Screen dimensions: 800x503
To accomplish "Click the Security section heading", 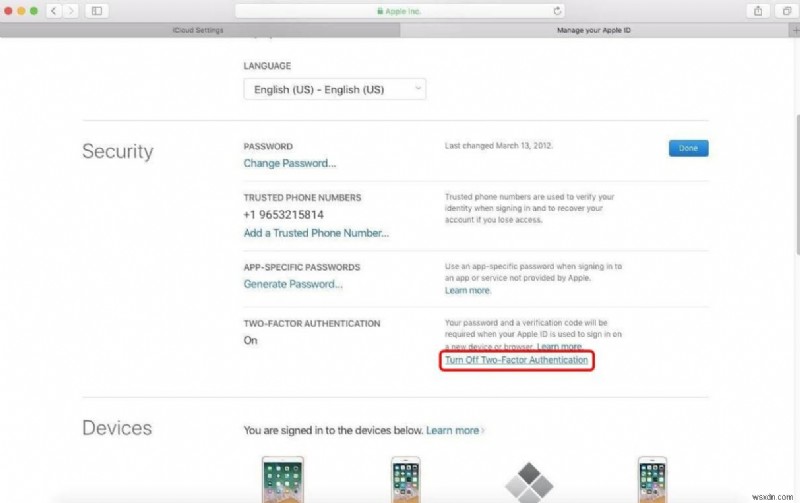I will tap(117, 152).
